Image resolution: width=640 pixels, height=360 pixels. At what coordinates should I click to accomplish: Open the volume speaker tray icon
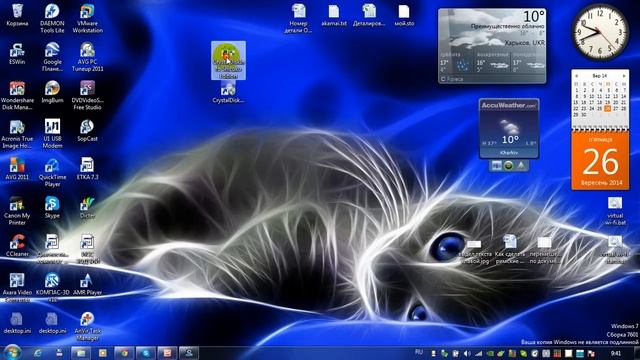(x=467, y=353)
